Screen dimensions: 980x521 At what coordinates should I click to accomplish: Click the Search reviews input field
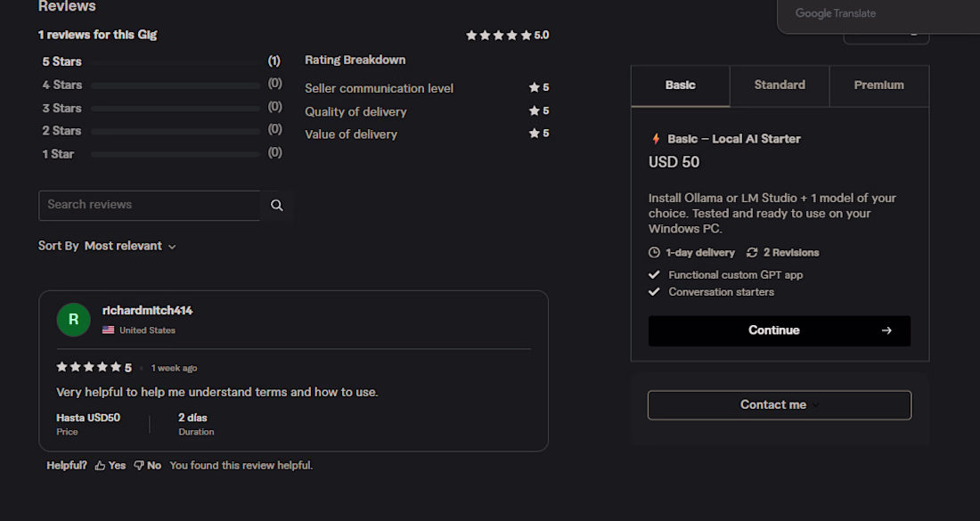(149, 205)
